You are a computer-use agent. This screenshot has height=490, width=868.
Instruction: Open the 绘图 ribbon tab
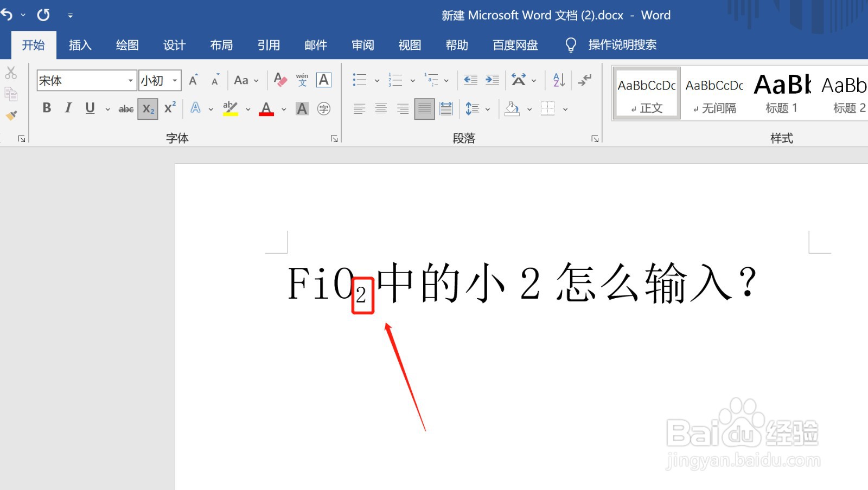point(127,45)
